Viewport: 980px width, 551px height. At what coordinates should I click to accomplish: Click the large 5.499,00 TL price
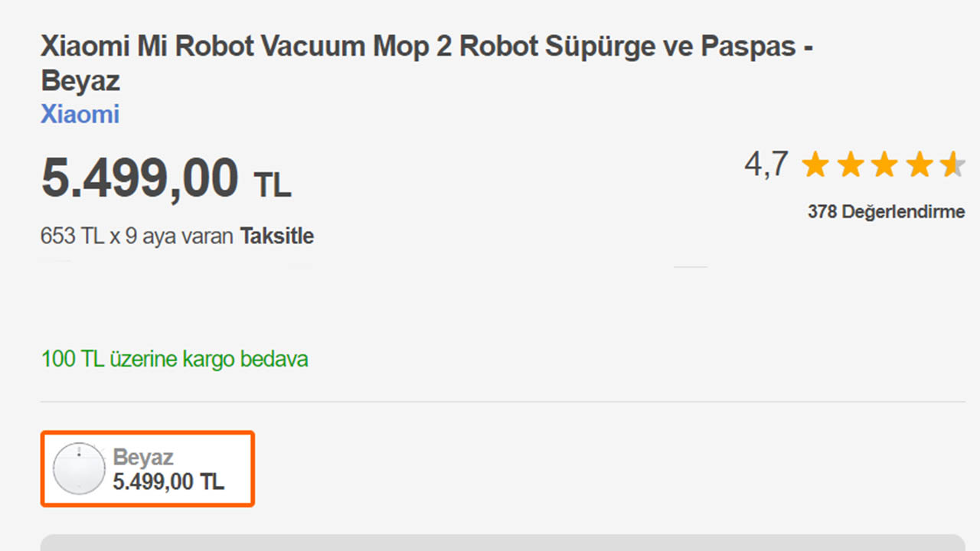tap(140, 179)
